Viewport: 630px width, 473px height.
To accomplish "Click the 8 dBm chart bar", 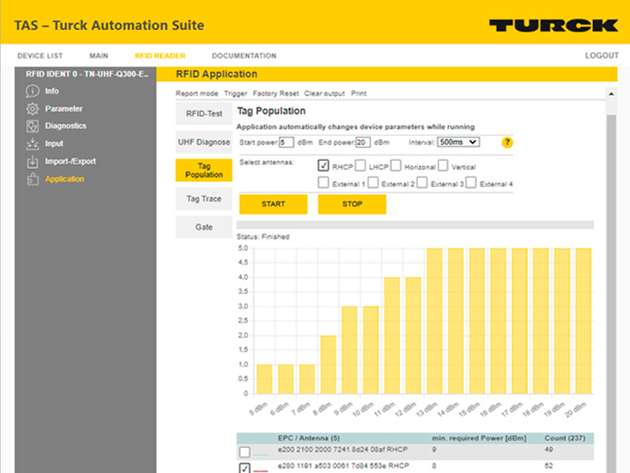I will [x=328, y=364].
